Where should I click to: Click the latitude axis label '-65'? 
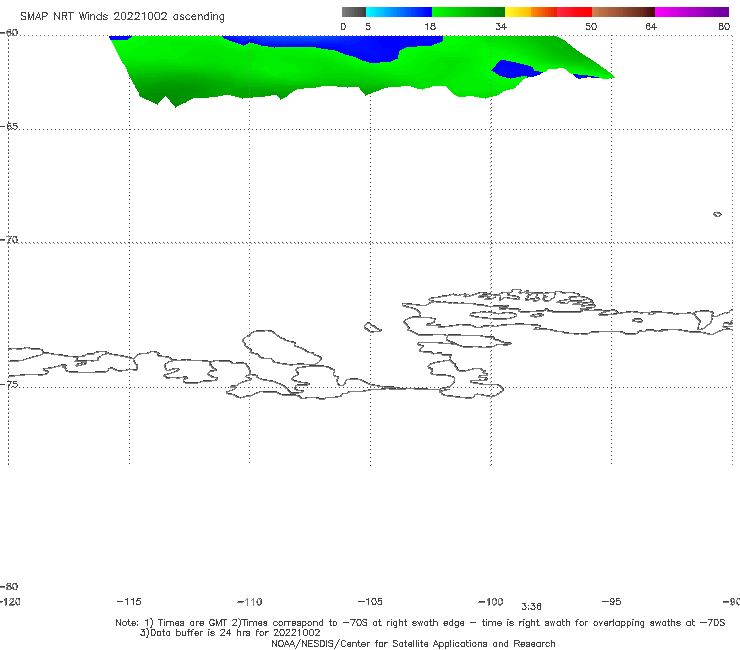click(9, 127)
